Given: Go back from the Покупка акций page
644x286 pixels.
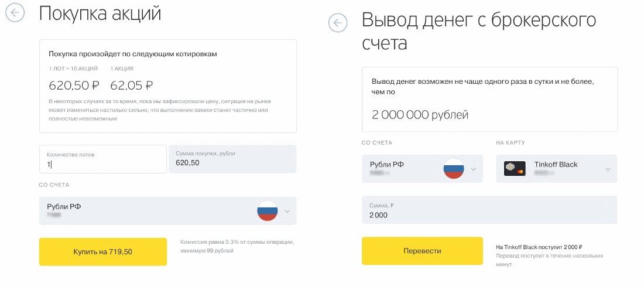Looking at the screenshot, I should point(15,12).
